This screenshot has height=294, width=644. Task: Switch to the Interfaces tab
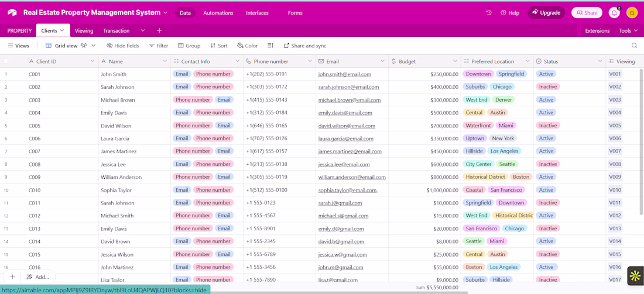pos(257,13)
